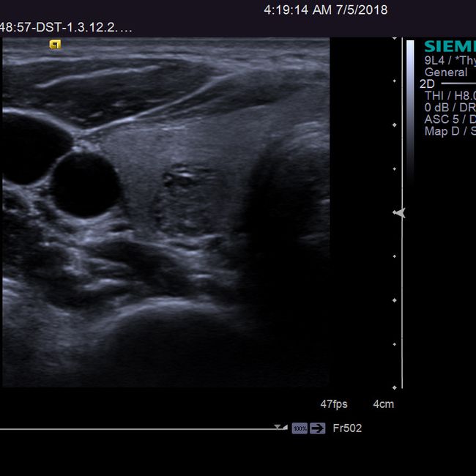Click the right arrow icon beside Fr502
Screen dimensions: 476x476
[x=317, y=428]
